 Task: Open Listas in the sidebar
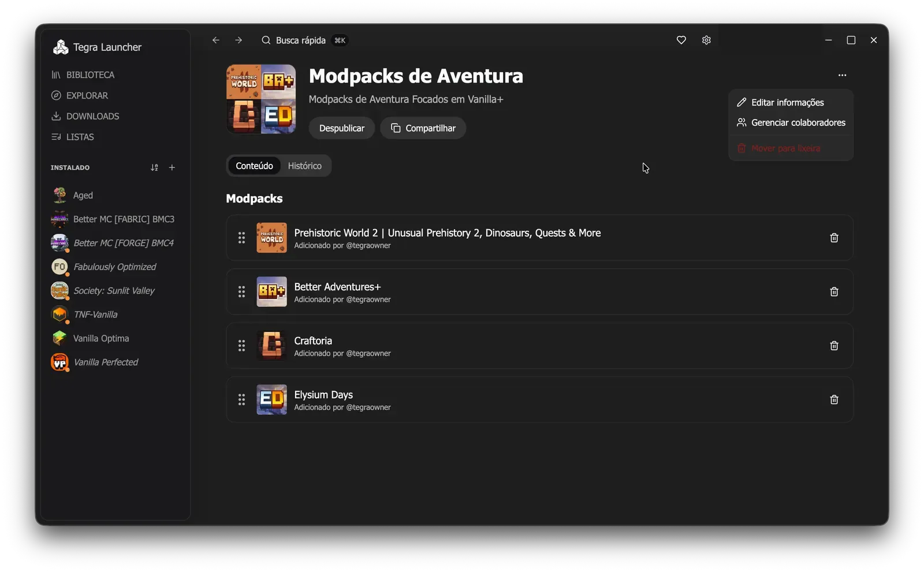coord(72,137)
